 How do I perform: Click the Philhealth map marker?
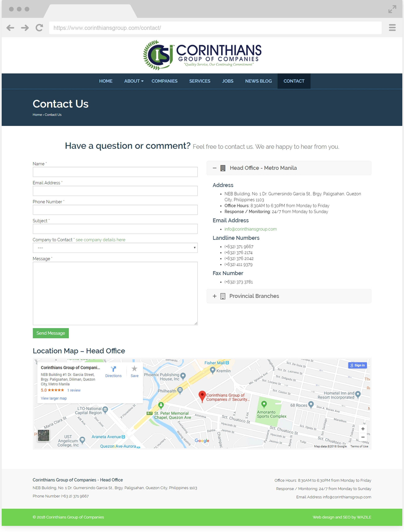click(180, 390)
